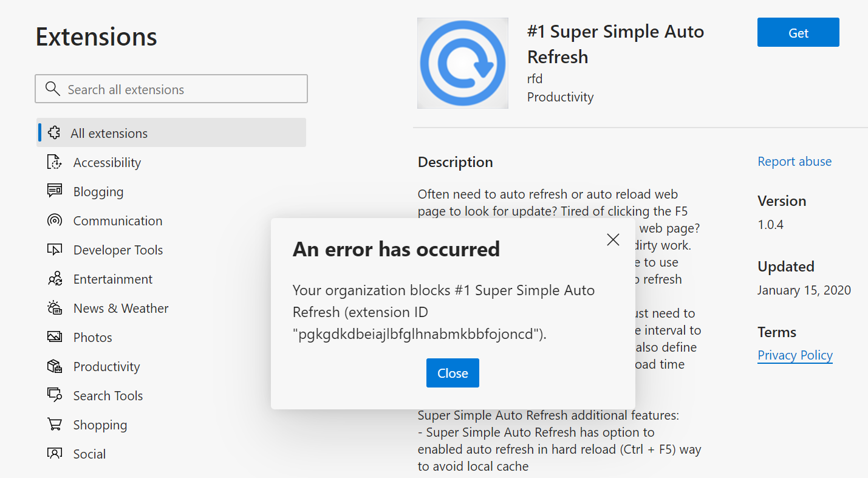Image resolution: width=868 pixels, height=478 pixels.
Task: Click the 'An error has occurred' heading
Action: coord(396,248)
